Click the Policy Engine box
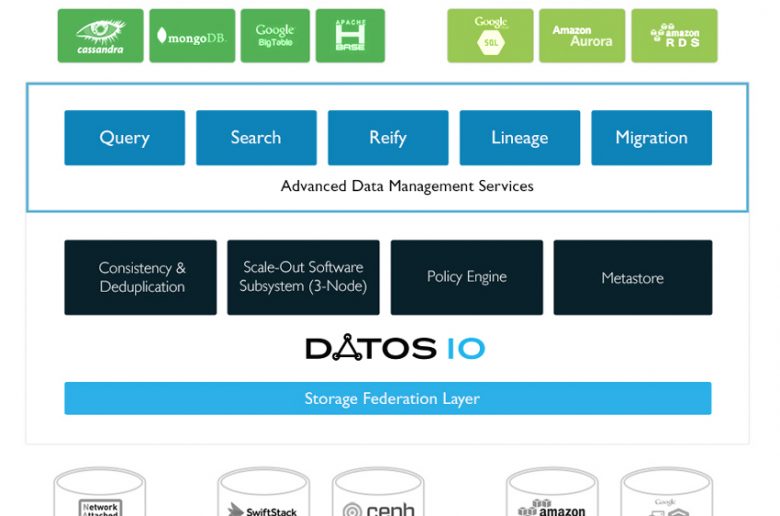 467,278
